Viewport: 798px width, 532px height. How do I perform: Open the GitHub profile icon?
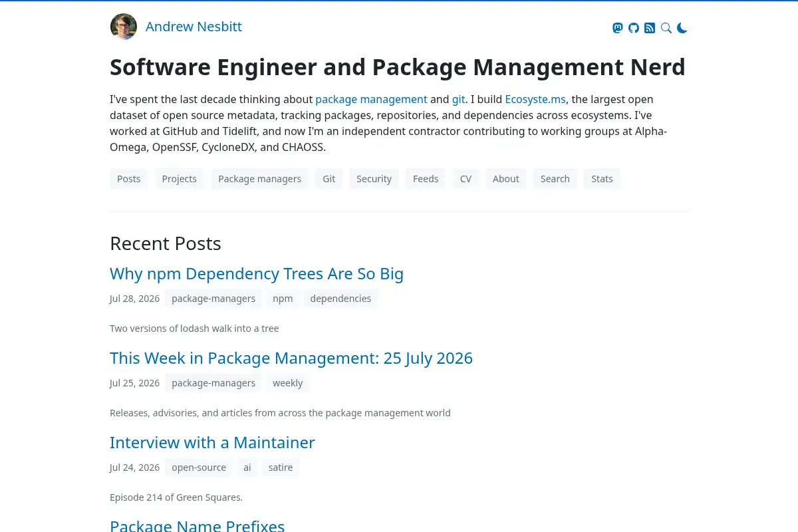634,28
